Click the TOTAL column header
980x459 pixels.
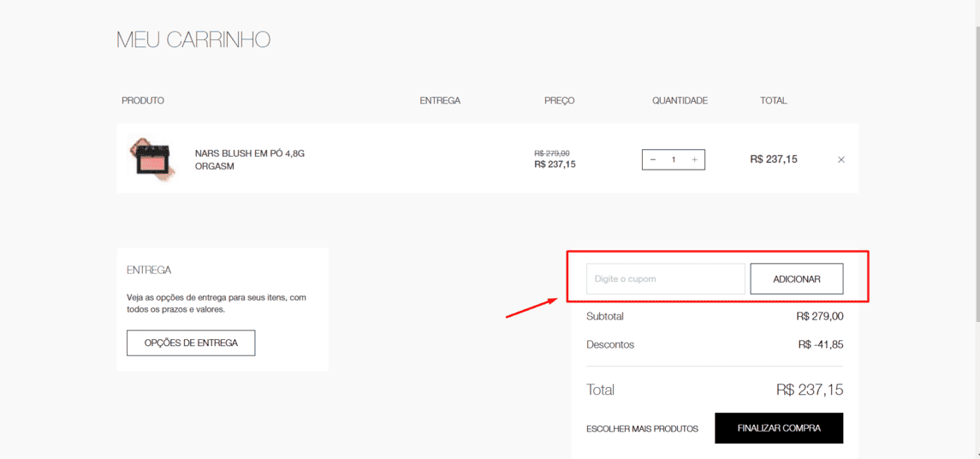773,100
